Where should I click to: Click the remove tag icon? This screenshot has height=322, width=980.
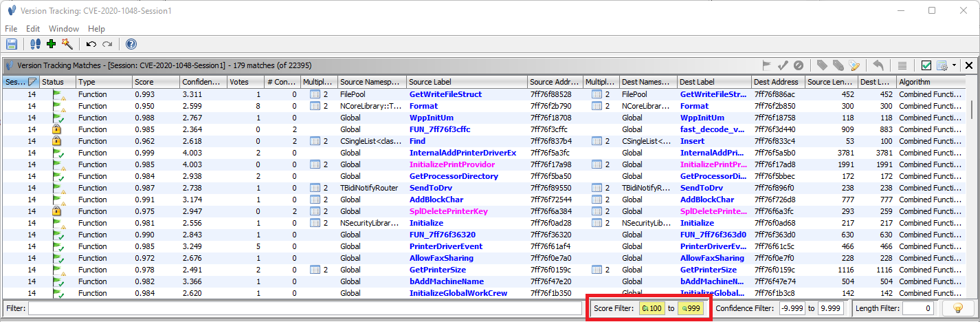point(838,65)
